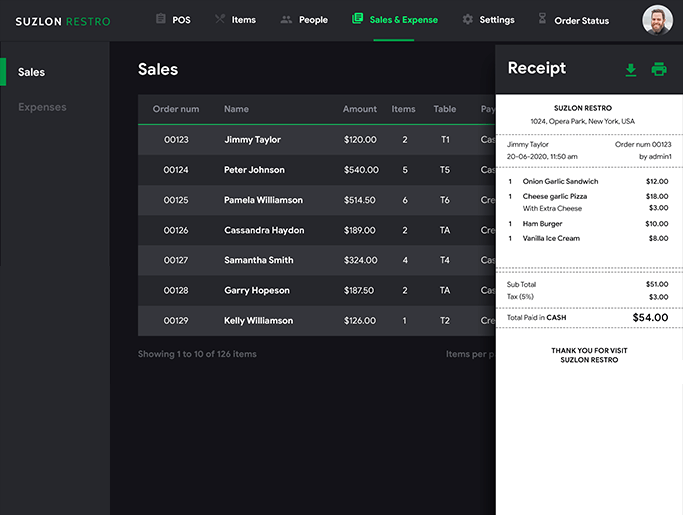
Task: Click With Extra Cheese on the receipt
Action: pos(552,208)
